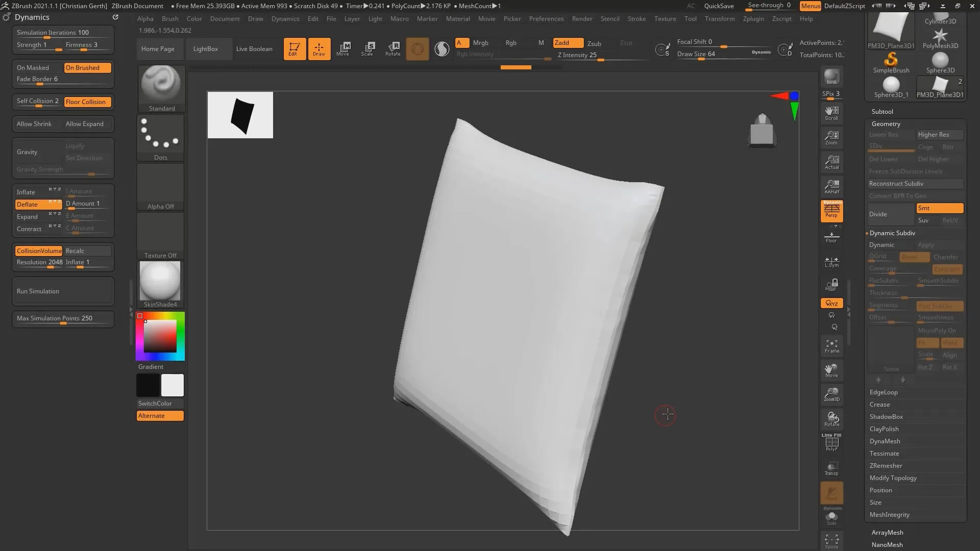Toggle the Smt smooth option

pos(940,208)
